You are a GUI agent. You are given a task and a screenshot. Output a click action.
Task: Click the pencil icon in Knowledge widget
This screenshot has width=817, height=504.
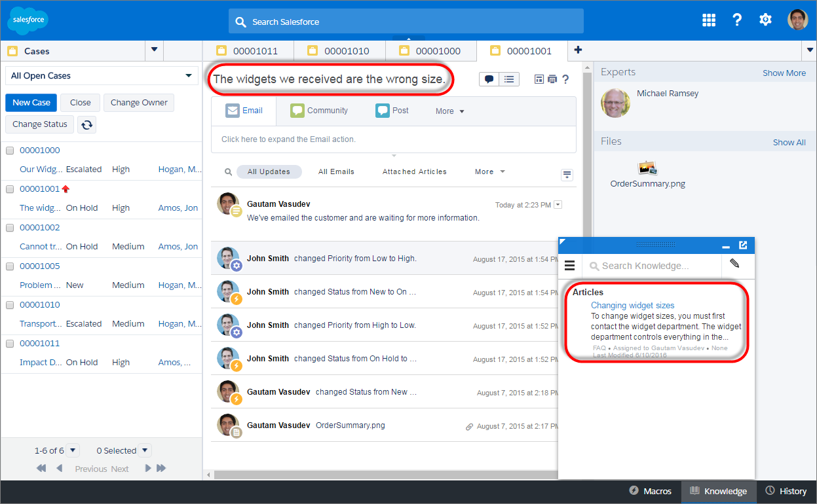coord(734,264)
